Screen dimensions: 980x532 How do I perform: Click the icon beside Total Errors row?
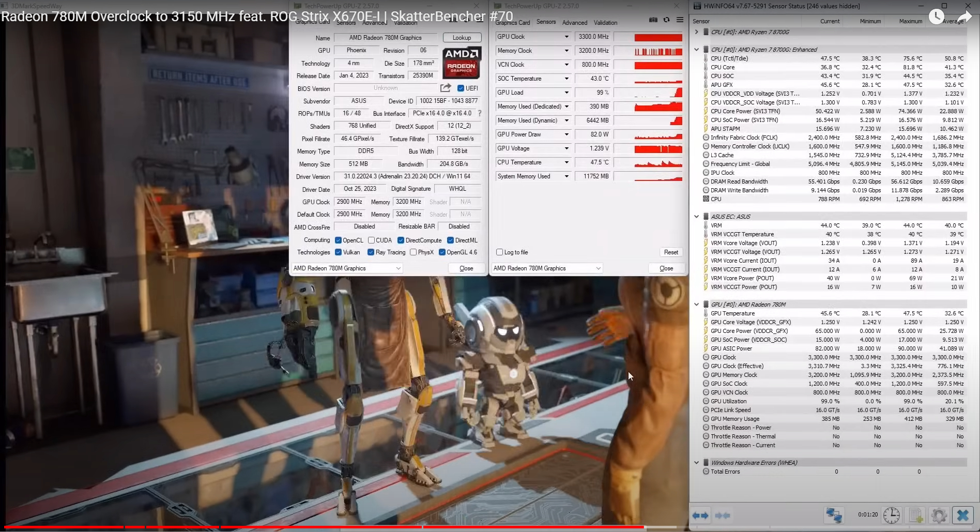[x=706, y=472]
